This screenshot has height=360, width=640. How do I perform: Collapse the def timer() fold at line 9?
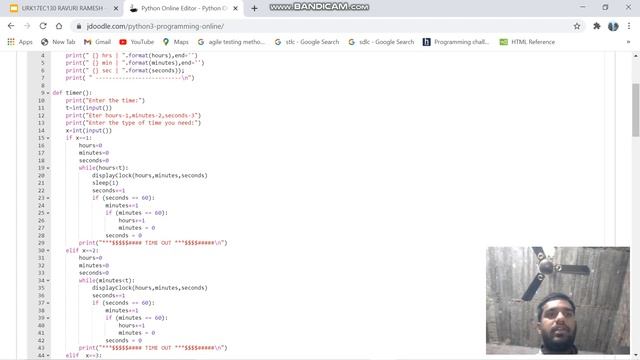(48, 93)
